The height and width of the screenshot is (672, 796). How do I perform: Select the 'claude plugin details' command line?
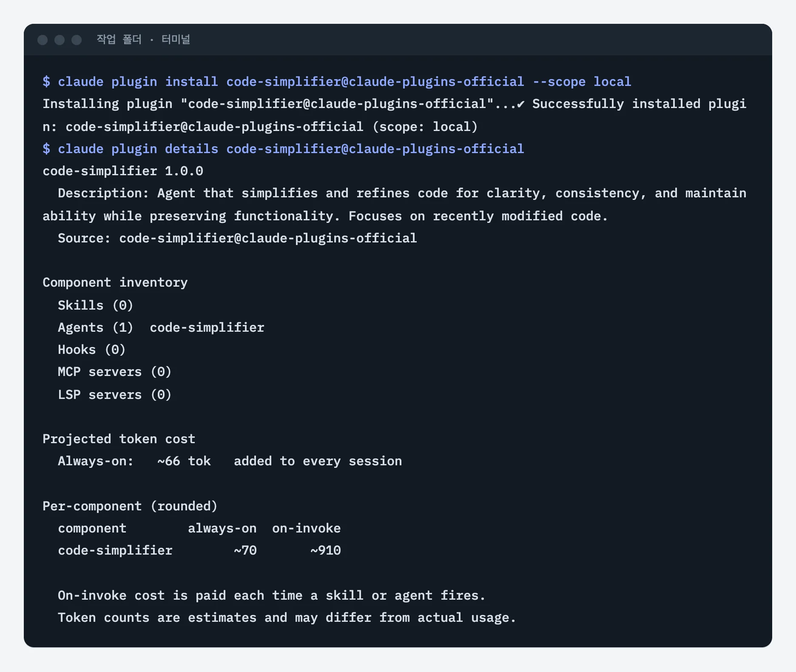[x=283, y=149]
